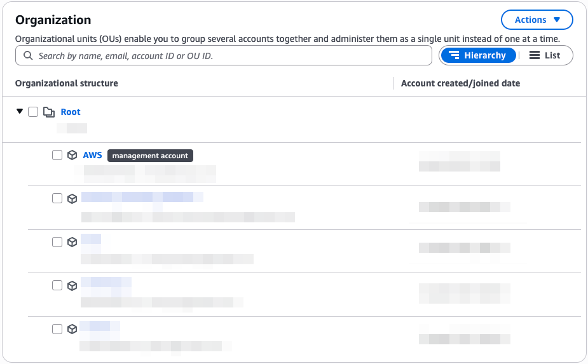Click the Organization heading
This screenshot has width=588, height=364.
pyautogui.click(x=53, y=20)
